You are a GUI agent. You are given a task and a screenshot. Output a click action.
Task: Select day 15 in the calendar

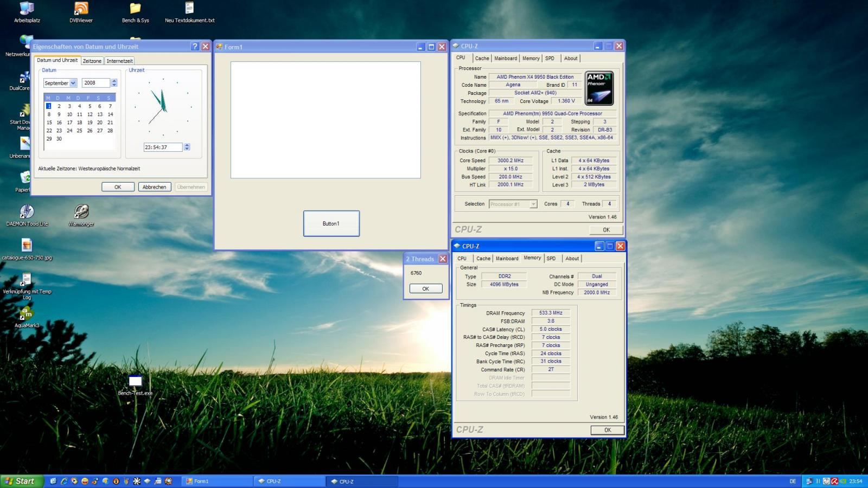tap(49, 123)
